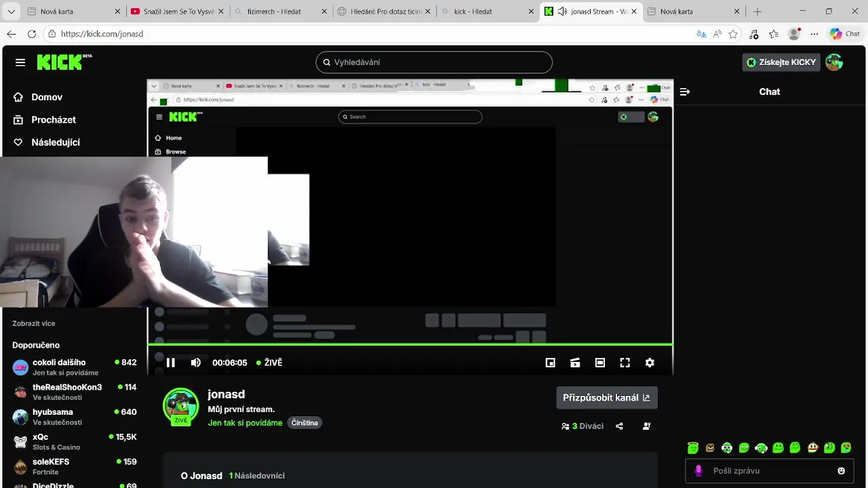Image resolution: width=868 pixels, height=488 pixels.
Task: Add page to favorites star
Action: coord(733,34)
